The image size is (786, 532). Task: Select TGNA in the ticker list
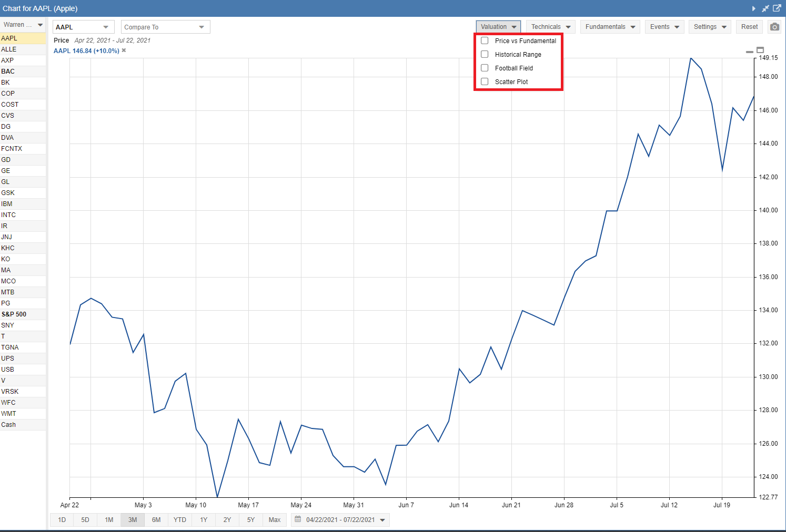(x=23, y=347)
